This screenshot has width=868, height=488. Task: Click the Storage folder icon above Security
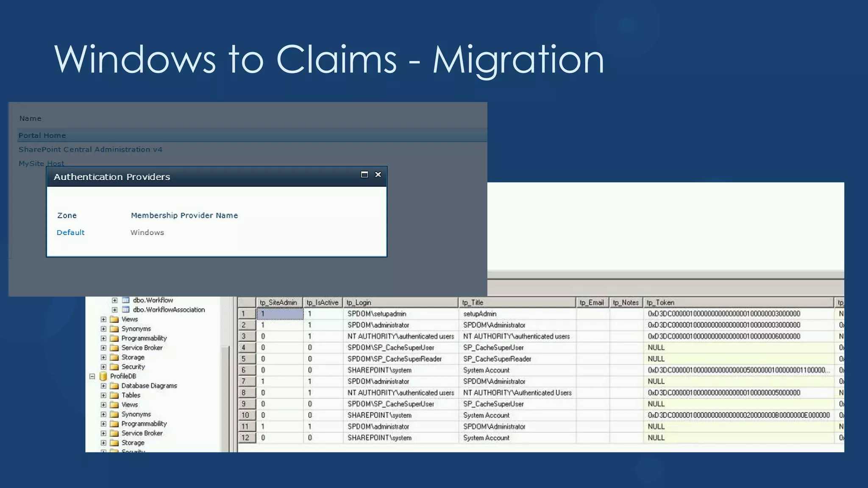click(114, 358)
